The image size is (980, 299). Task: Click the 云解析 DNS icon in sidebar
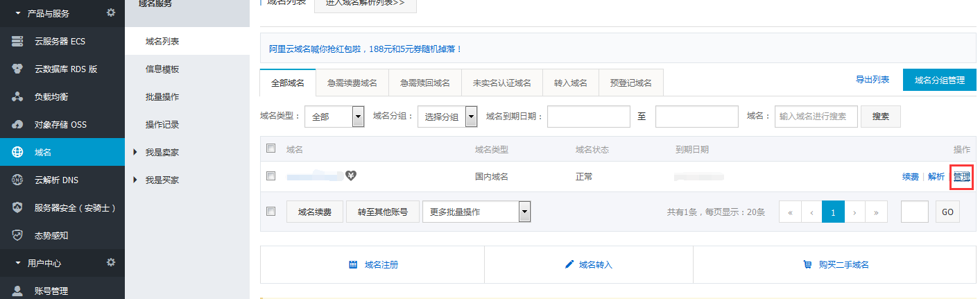(x=17, y=180)
